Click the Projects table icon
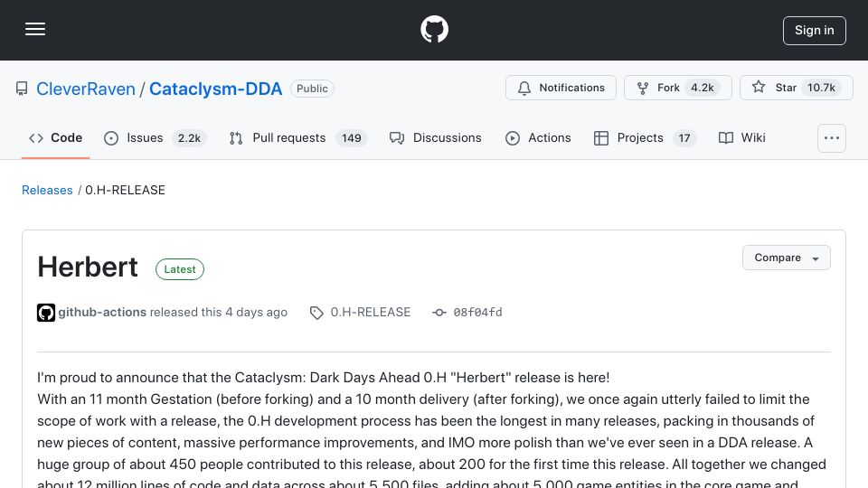 pos(601,138)
